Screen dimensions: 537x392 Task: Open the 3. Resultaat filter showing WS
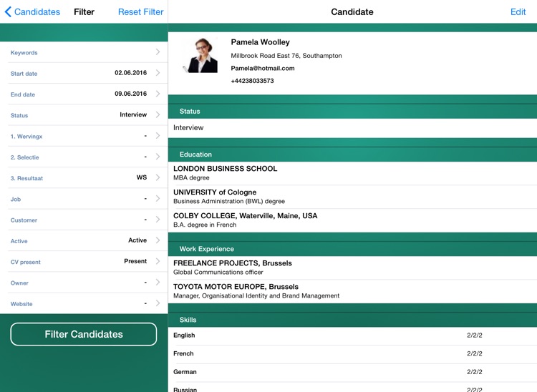tap(84, 177)
